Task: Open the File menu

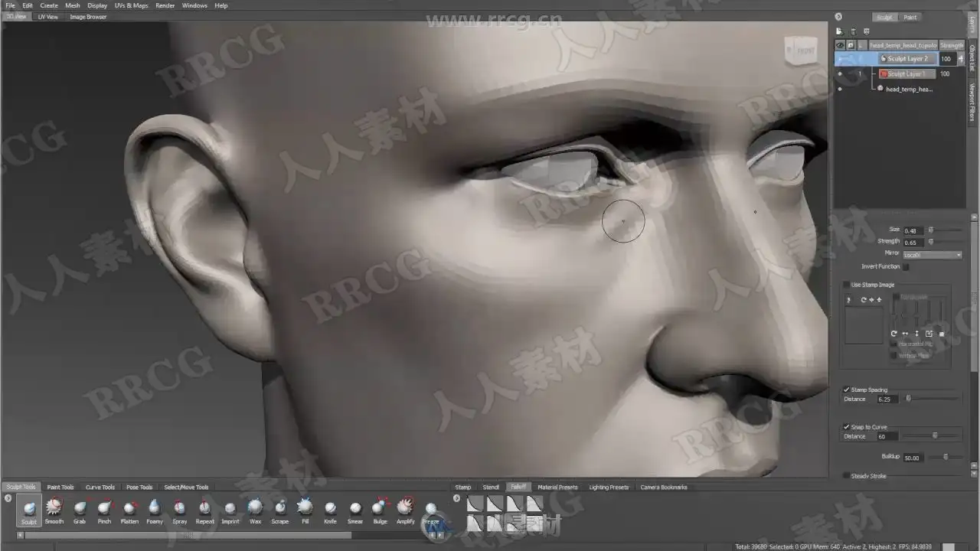Action: point(10,5)
